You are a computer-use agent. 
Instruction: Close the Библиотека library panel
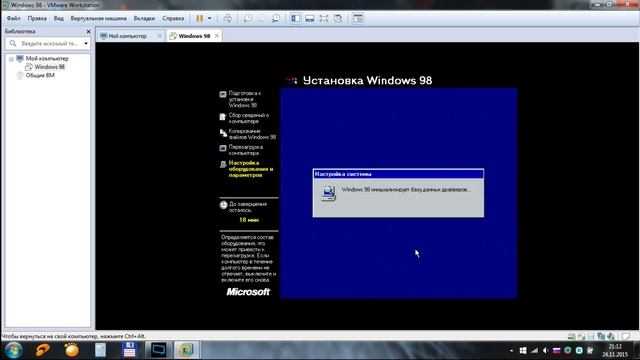[89, 31]
